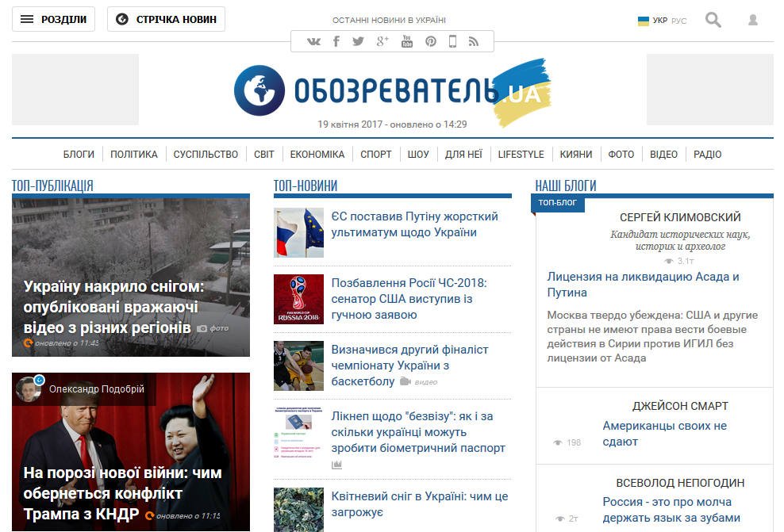
Task: Open the LIFESTYLE section
Action: point(521,155)
